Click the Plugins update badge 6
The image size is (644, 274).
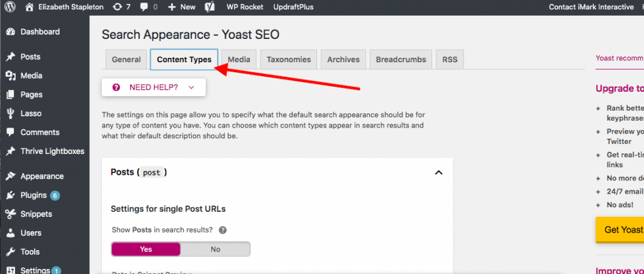coord(55,195)
